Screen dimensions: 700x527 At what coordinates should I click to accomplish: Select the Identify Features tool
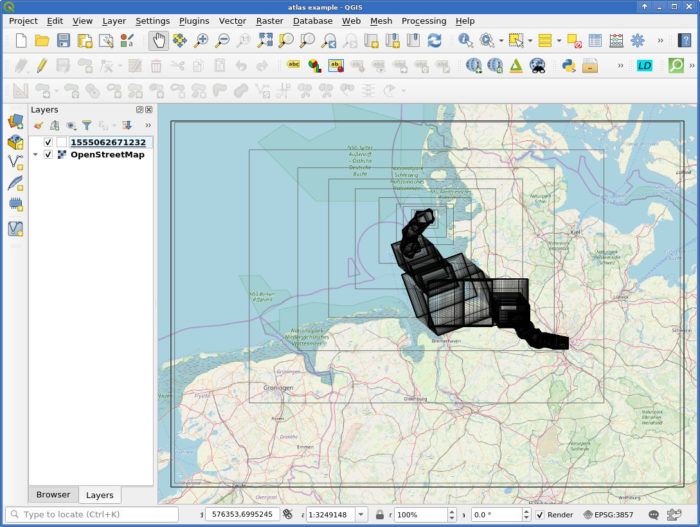[465, 41]
